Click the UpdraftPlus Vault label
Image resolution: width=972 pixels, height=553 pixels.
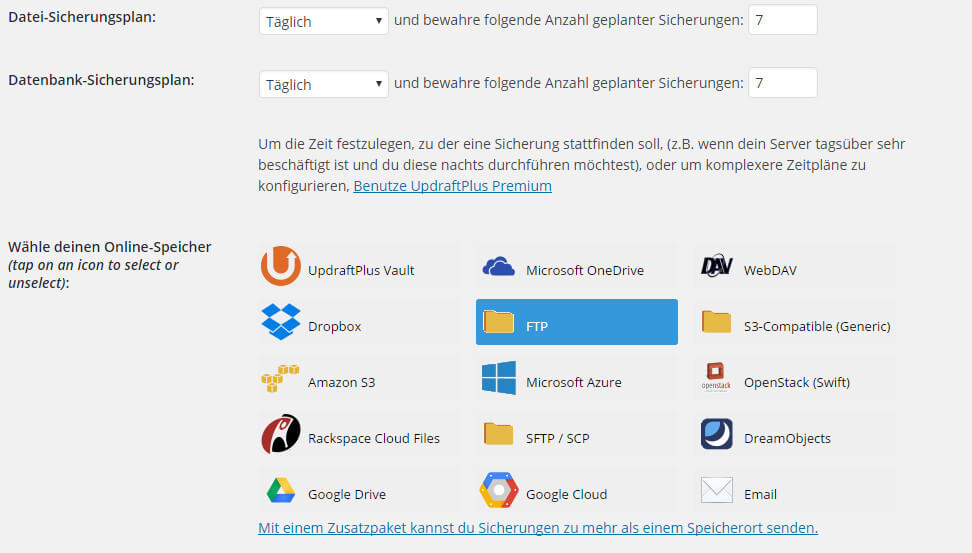pyautogui.click(x=361, y=270)
